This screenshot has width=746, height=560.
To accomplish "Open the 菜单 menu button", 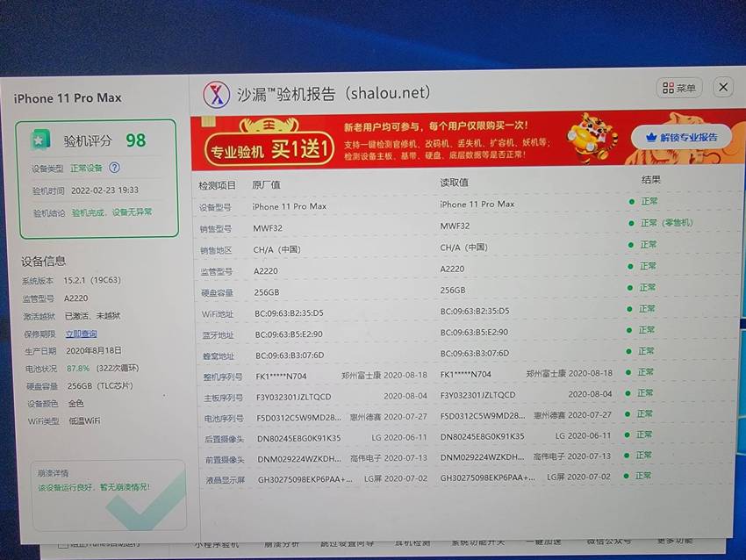I will tap(679, 88).
